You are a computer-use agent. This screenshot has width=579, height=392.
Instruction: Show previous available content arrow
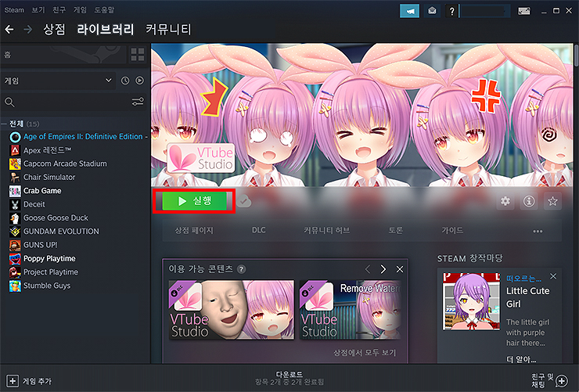pyautogui.click(x=368, y=269)
